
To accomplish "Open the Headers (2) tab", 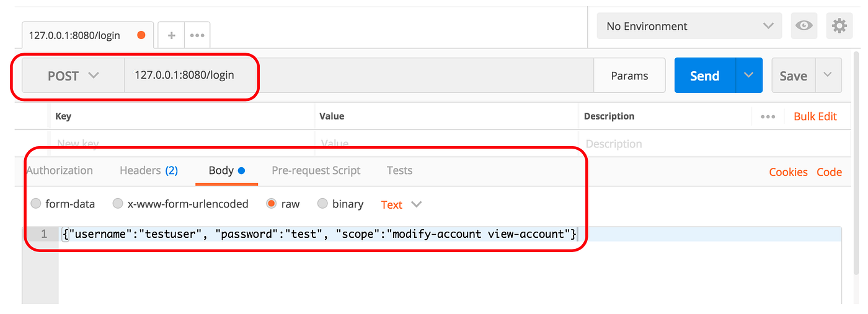I will click(149, 170).
